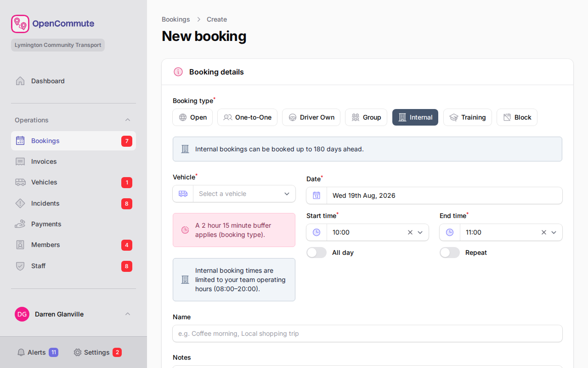Click the DG user avatar
The image size is (588, 368).
pyautogui.click(x=22, y=314)
